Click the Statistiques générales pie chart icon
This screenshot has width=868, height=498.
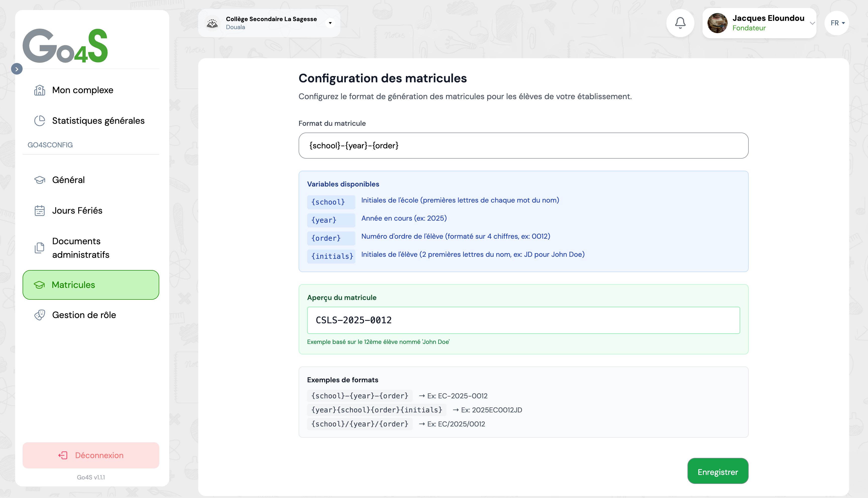(40, 121)
